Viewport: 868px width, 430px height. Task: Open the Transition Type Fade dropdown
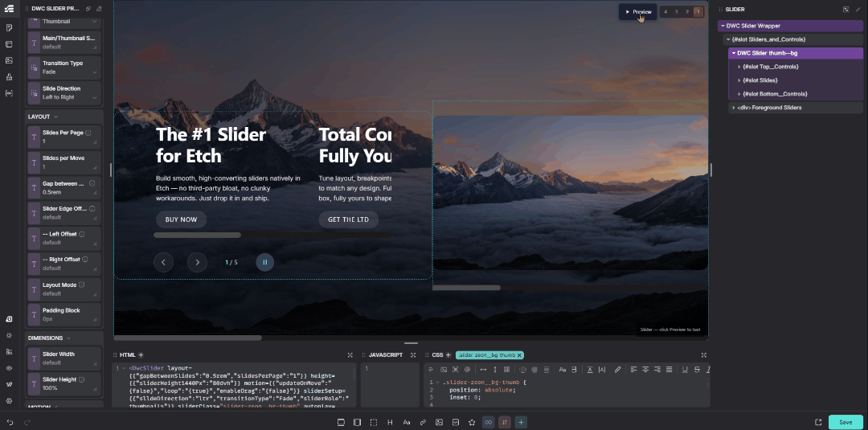[x=64, y=67]
